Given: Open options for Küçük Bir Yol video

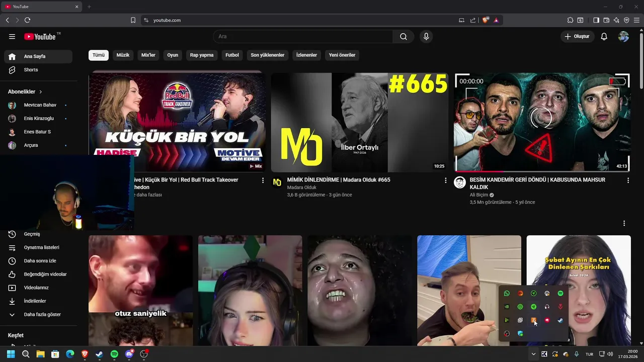Looking at the screenshot, I should tap(263, 180).
